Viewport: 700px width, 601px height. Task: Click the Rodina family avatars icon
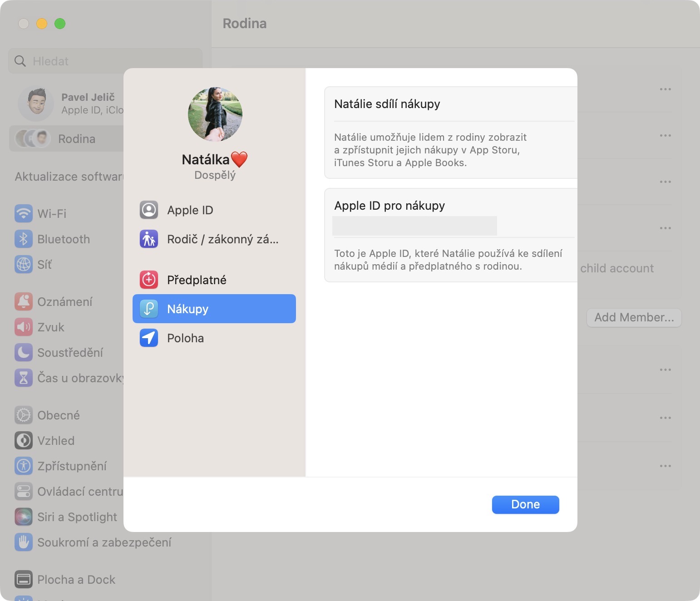[x=32, y=138]
